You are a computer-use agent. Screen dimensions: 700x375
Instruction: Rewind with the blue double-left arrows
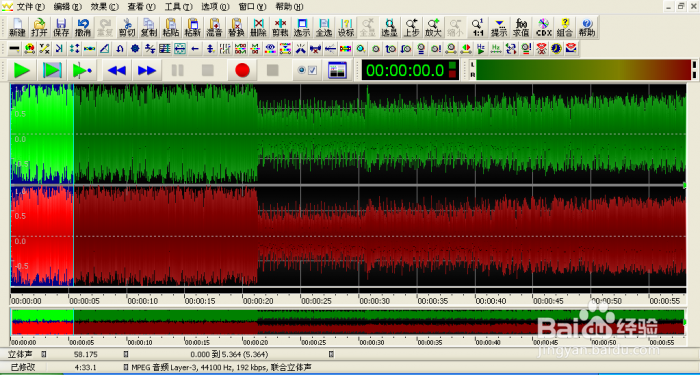[117, 70]
